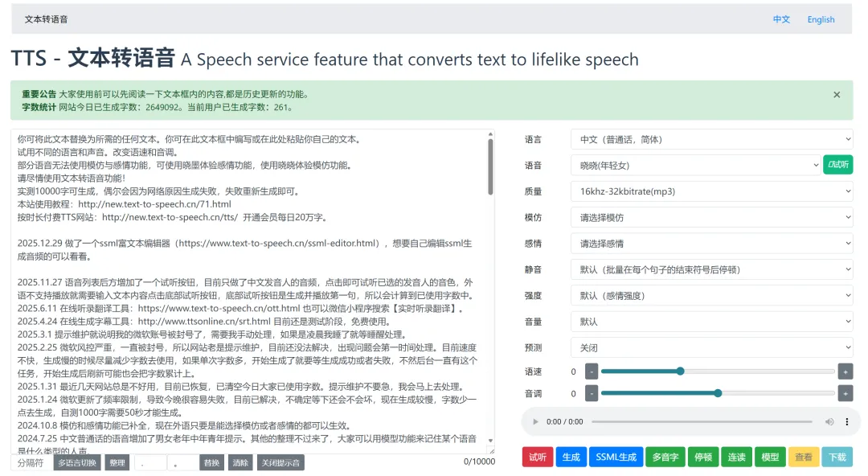Expand the 质量 audio quality dropdown
The width and height of the screenshot is (868, 476).
coord(711,191)
